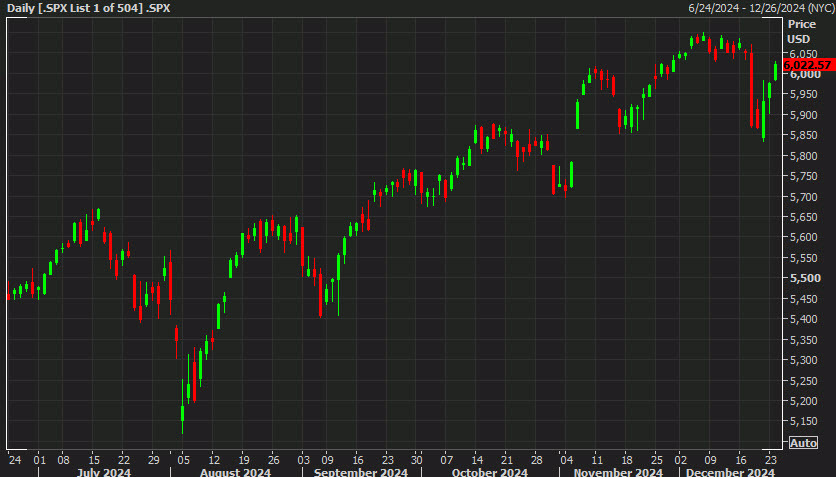Click the Auto scaling button
Viewport: 836px width, 477px height.
pos(803,443)
